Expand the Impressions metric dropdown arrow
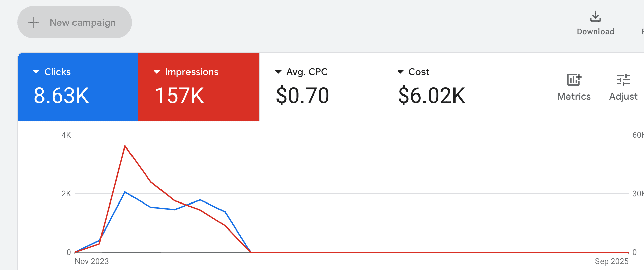The image size is (644, 270). click(157, 72)
